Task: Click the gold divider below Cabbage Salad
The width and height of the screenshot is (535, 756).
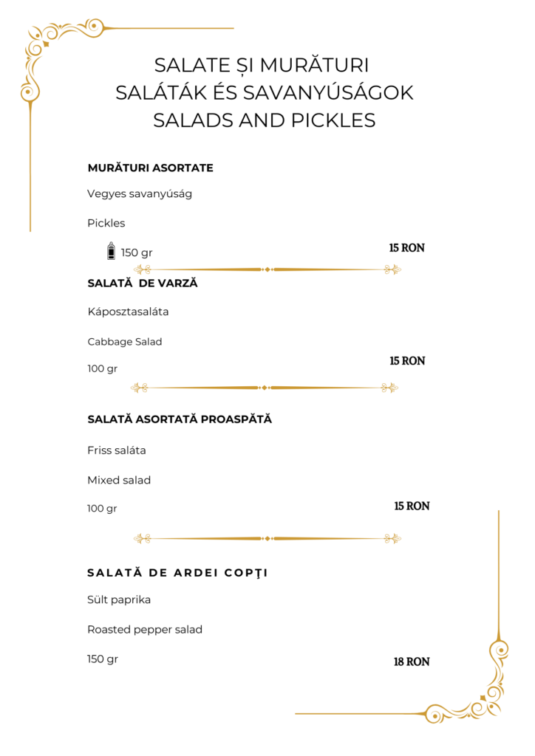Action: [265, 388]
